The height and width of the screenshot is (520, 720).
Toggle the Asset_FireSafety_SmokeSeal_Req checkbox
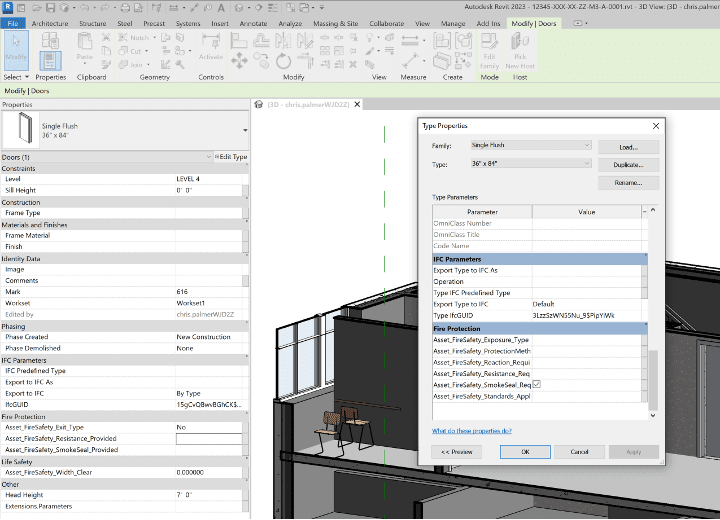537,384
